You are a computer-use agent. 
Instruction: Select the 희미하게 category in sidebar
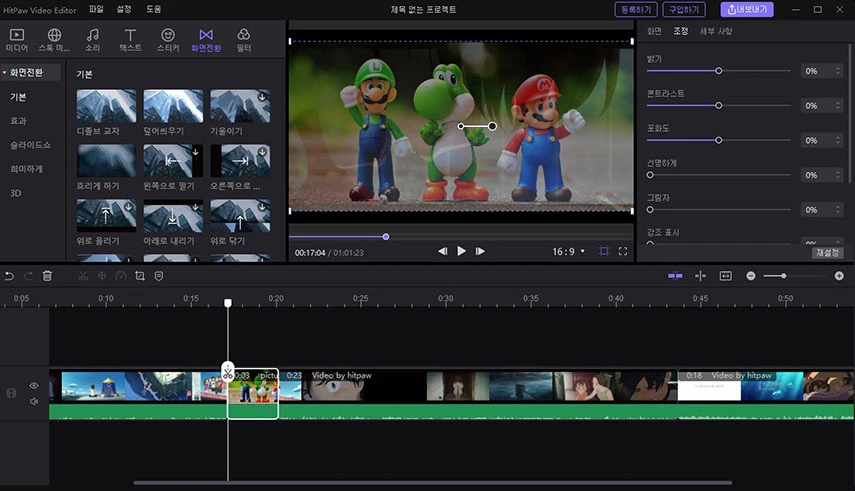(x=26, y=169)
